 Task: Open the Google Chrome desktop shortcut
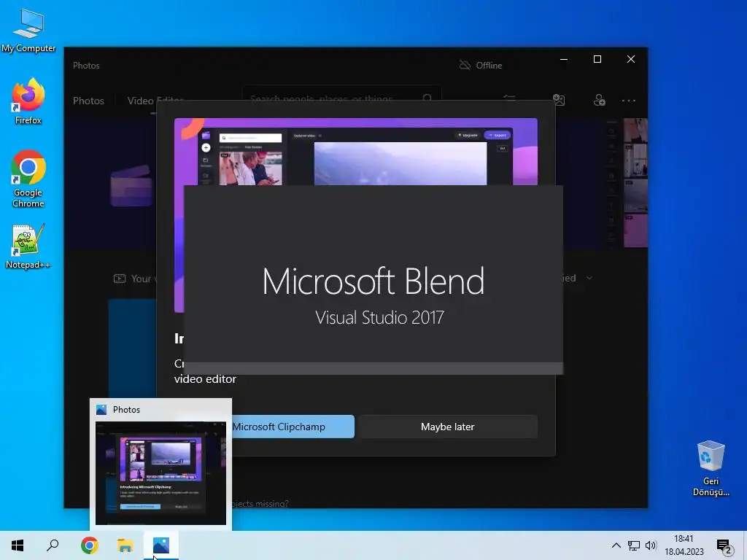pos(28,179)
